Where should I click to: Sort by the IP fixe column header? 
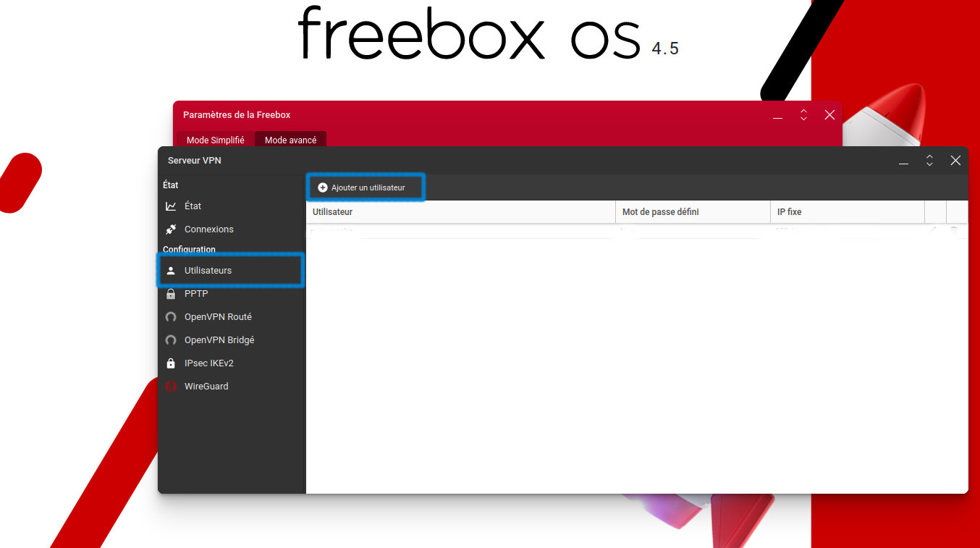848,212
